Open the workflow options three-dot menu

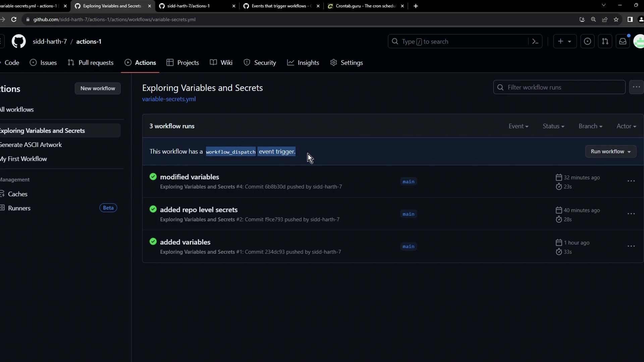pos(636,87)
